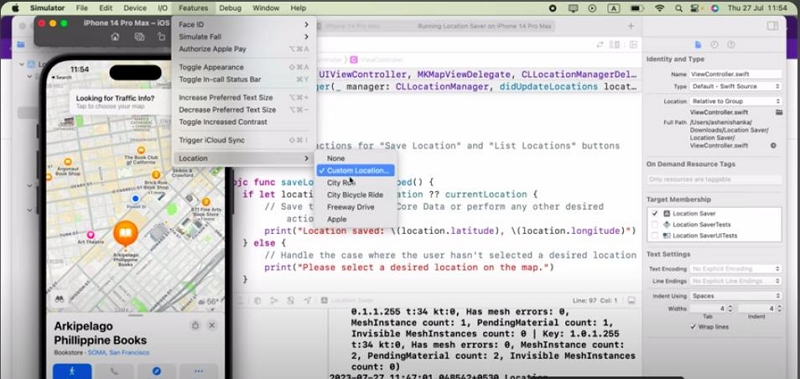Close the Arkipelago place card
This screenshot has height=379, width=800.
pyautogui.click(x=212, y=325)
